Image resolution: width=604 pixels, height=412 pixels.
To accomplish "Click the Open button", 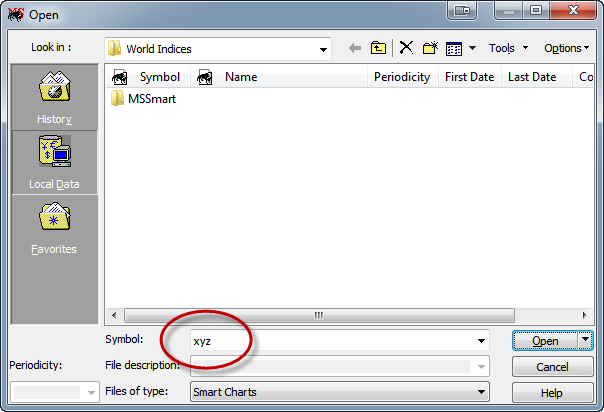I will (x=545, y=341).
